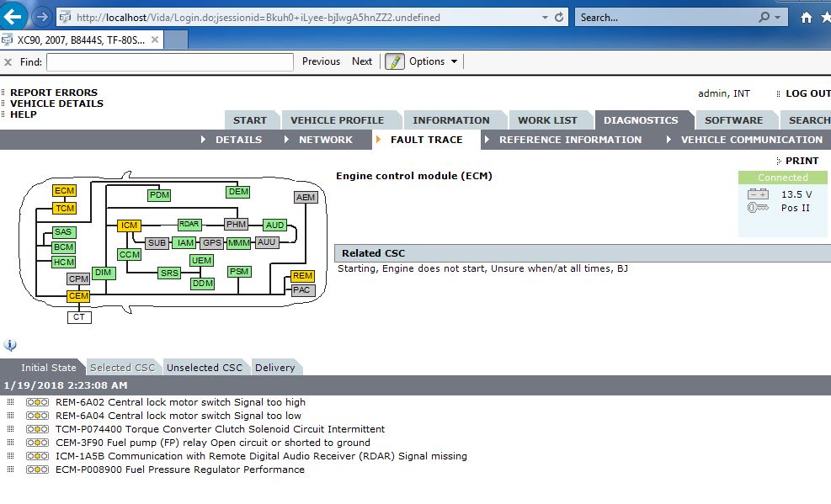The image size is (831, 504).
Task: Click the PRINT link
Action: coord(802,161)
